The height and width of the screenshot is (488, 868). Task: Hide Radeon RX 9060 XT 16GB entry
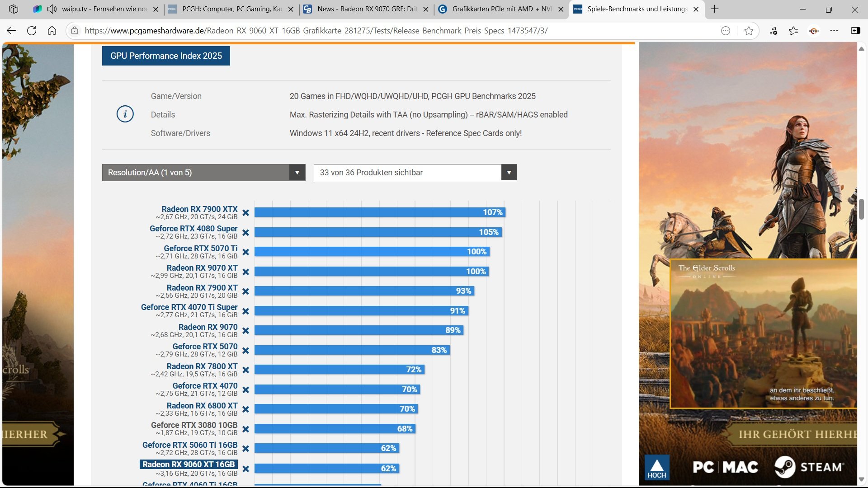(x=245, y=469)
